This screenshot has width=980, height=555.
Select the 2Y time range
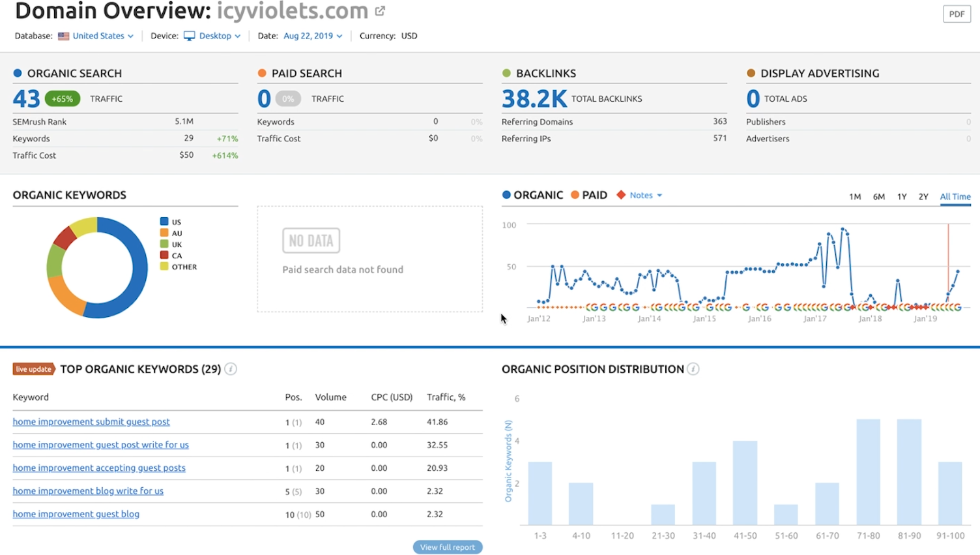[923, 196]
